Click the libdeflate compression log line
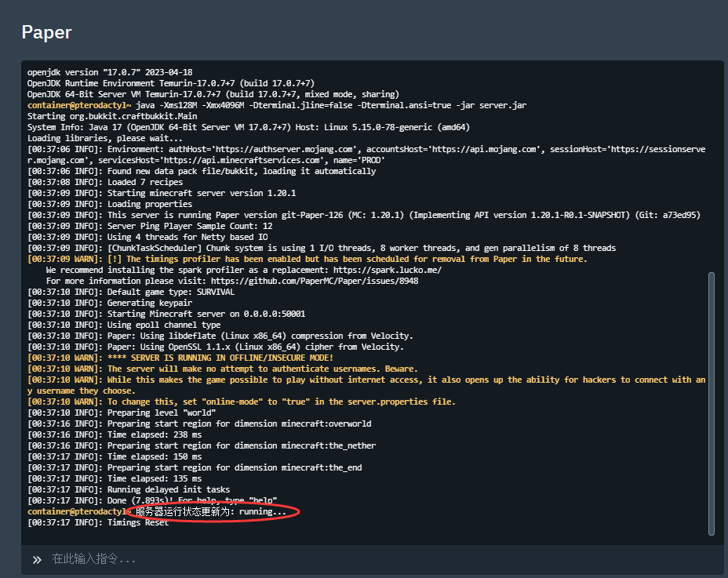 [x=220, y=336]
